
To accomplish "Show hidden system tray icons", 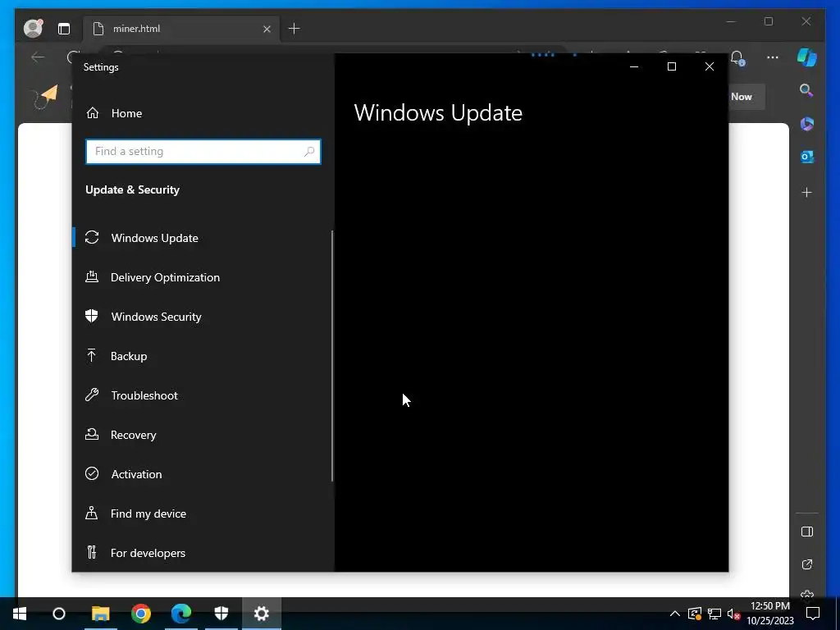I will 675,614.
